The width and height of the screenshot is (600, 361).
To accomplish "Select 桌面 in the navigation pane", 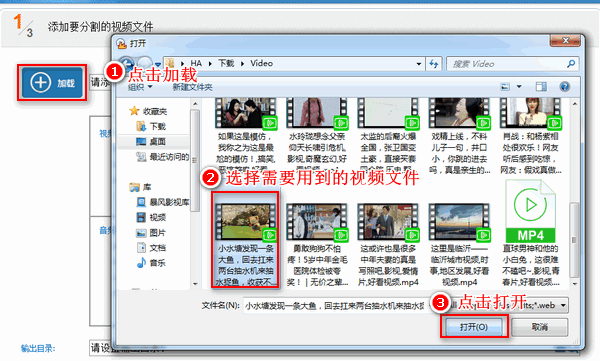I will click(157, 142).
